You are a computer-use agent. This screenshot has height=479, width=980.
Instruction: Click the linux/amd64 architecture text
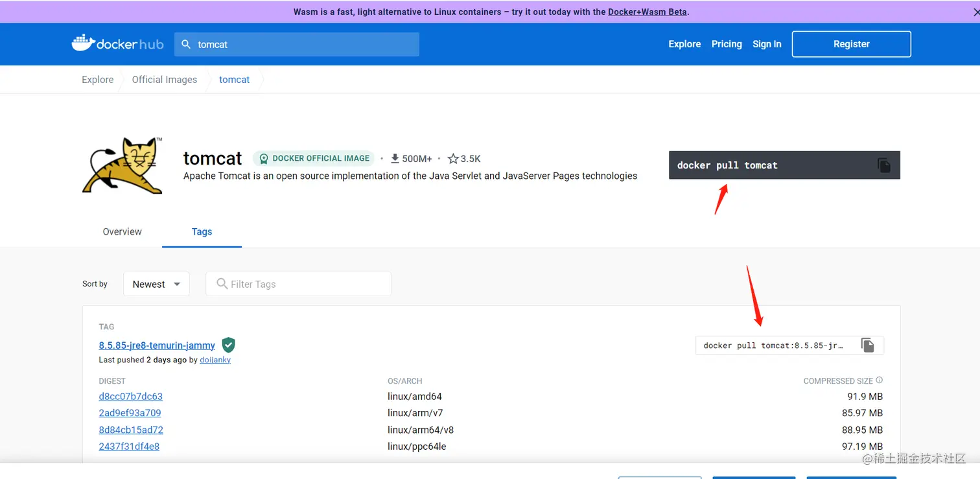(415, 396)
